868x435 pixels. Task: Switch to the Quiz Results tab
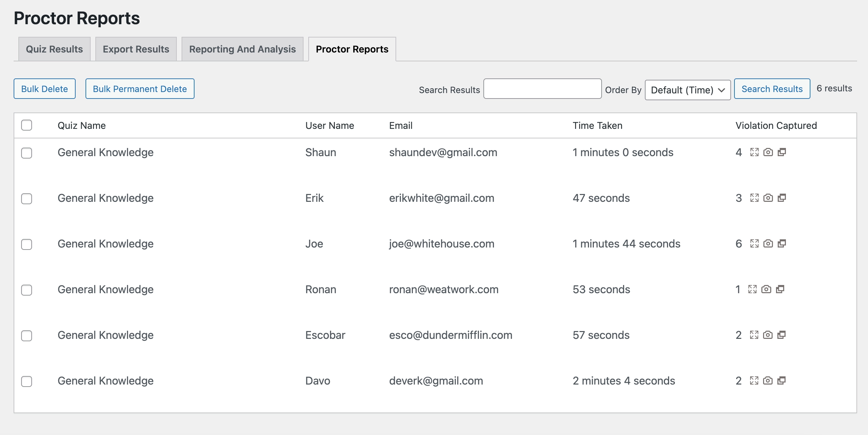(54, 49)
